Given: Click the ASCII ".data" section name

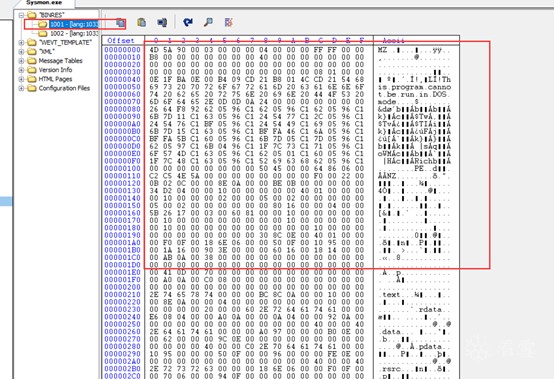Looking at the screenshot, I should click(x=389, y=332).
